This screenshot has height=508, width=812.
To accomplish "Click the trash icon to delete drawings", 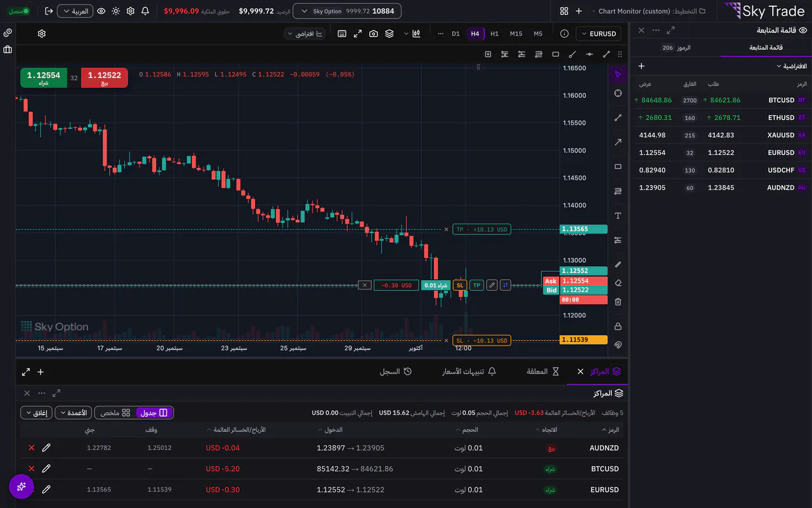I will point(618,302).
